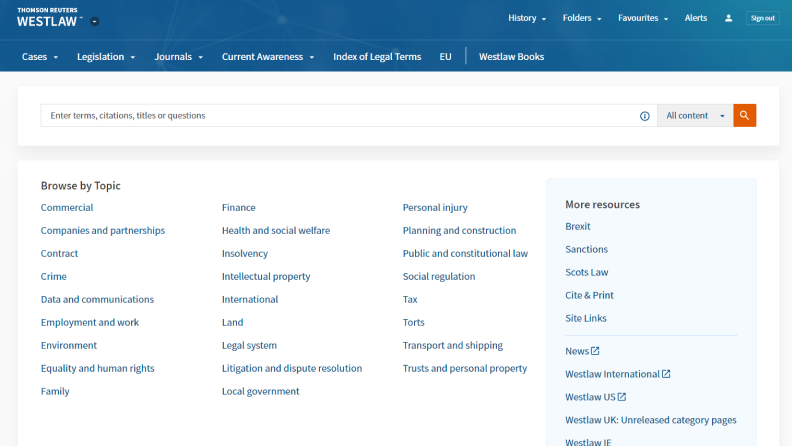Expand the All content dropdown

694,116
